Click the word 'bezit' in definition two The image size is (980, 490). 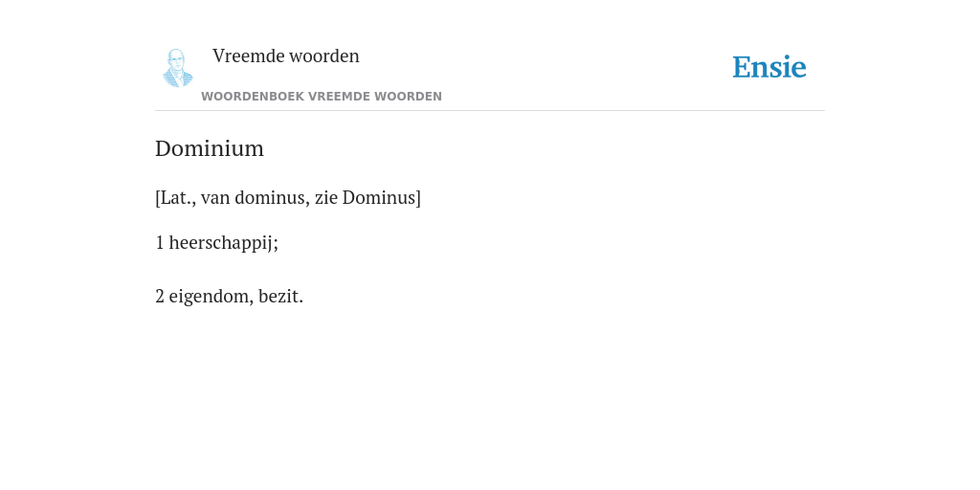278,296
